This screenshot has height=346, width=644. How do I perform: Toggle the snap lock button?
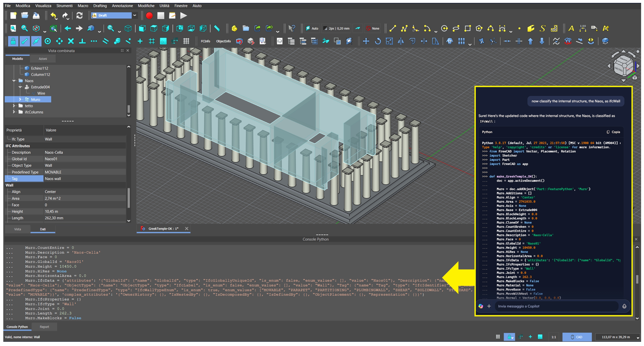click(x=13, y=41)
